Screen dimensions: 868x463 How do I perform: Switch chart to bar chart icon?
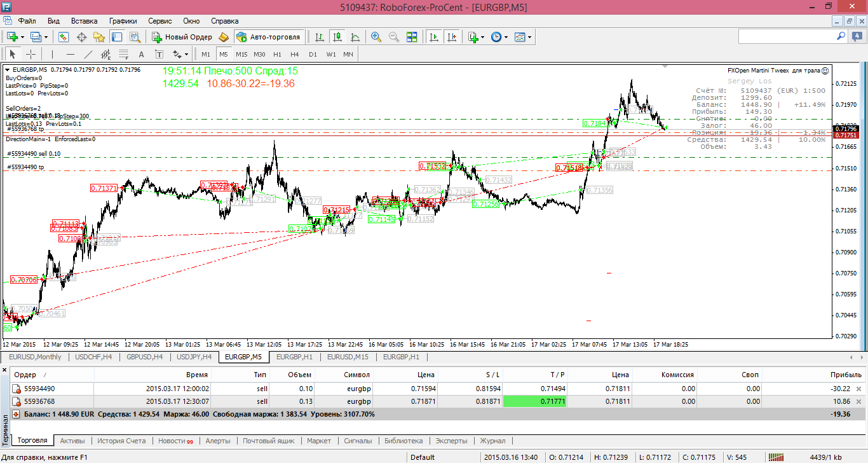point(320,37)
